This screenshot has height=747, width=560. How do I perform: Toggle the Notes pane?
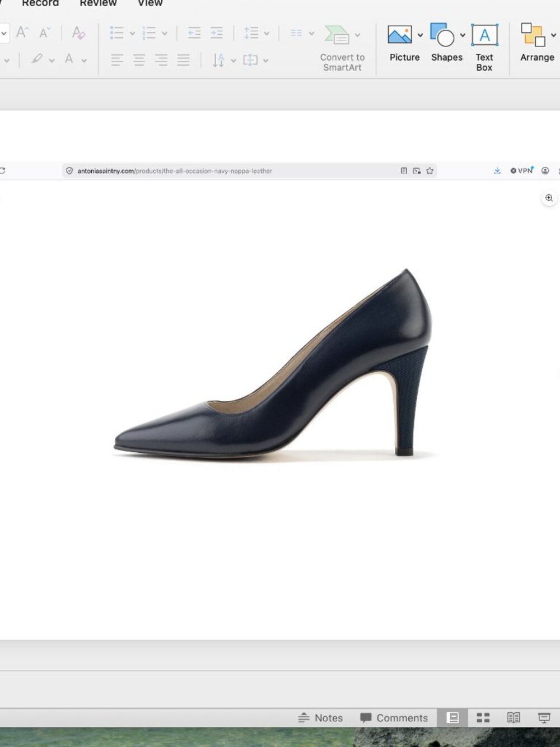click(320, 718)
